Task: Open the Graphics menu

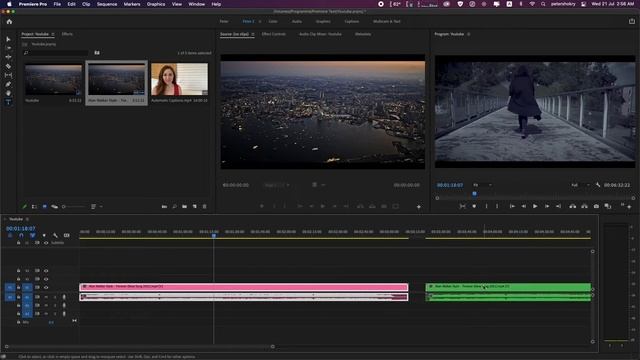Action: coord(156,4)
